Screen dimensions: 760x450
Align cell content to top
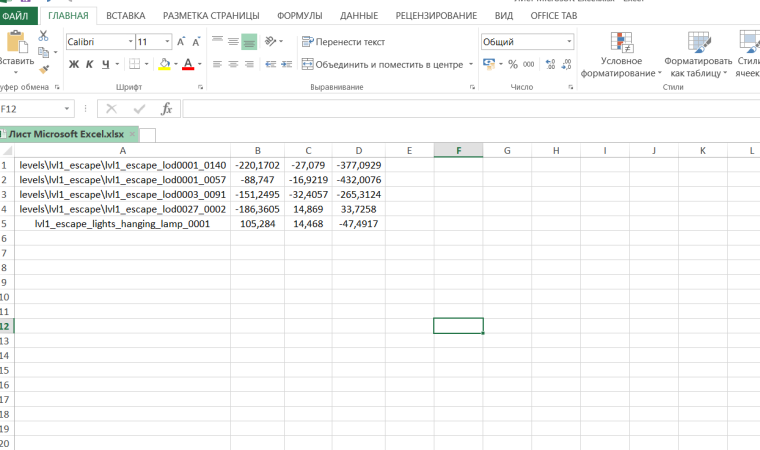tap(217, 42)
